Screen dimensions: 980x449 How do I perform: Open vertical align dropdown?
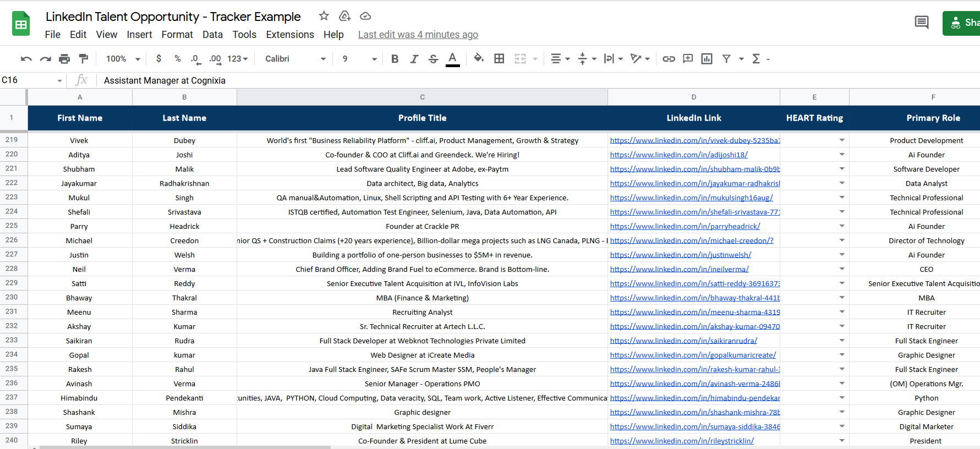click(x=587, y=59)
